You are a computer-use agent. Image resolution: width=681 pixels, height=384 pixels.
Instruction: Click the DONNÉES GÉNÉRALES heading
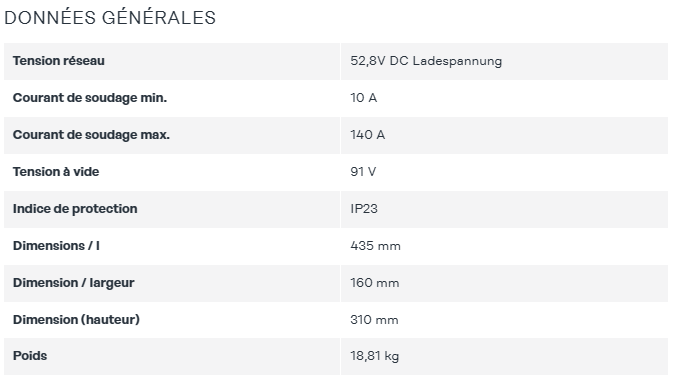(110, 18)
